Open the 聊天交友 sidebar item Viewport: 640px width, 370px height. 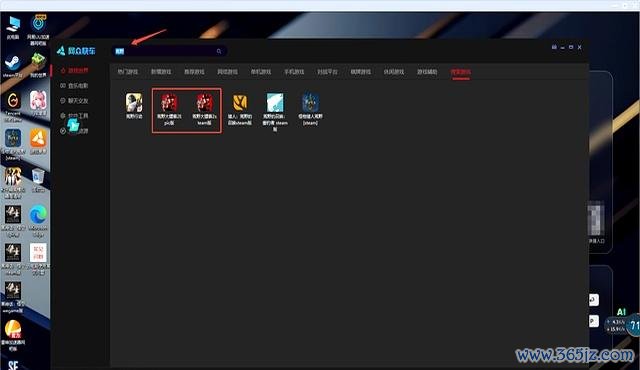[74, 101]
